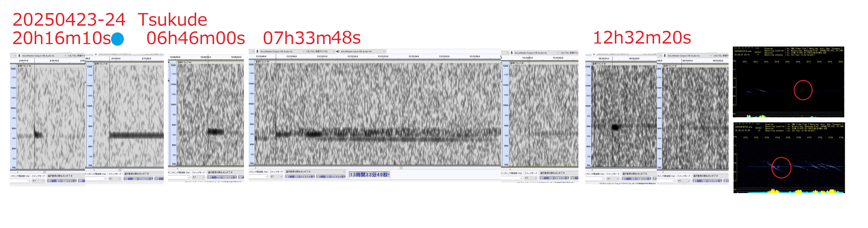Open the format arrow on the large 13時間33分49秒 display

(x=388, y=175)
